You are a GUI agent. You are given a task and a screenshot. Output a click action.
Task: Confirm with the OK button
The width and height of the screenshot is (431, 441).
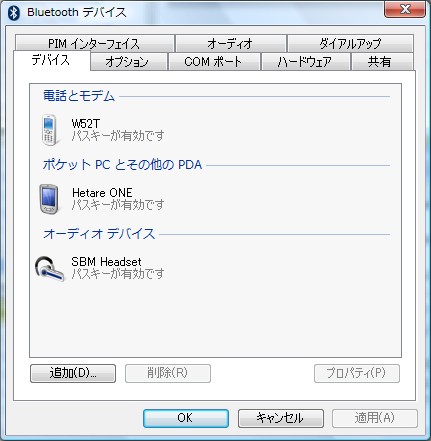[186, 418]
